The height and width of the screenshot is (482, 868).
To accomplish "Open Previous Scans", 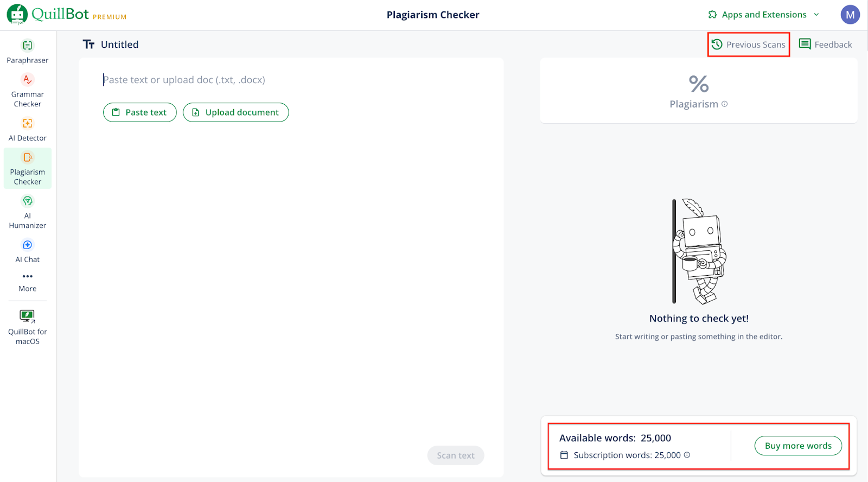I will coord(749,45).
